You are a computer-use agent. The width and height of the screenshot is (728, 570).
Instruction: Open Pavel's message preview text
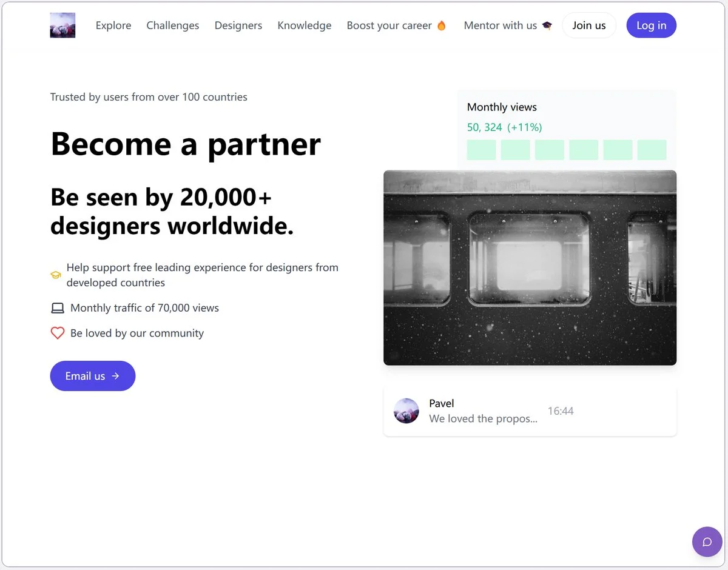(483, 418)
